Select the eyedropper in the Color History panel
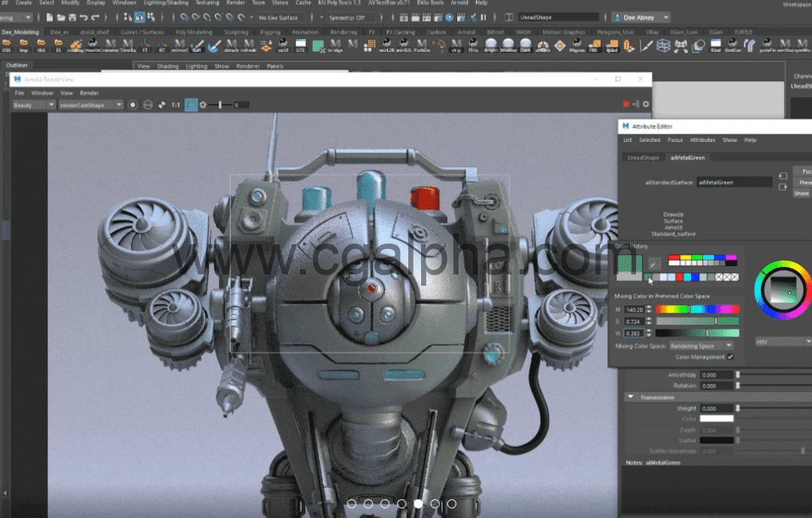812x518 pixels. (x=655, y=263)
